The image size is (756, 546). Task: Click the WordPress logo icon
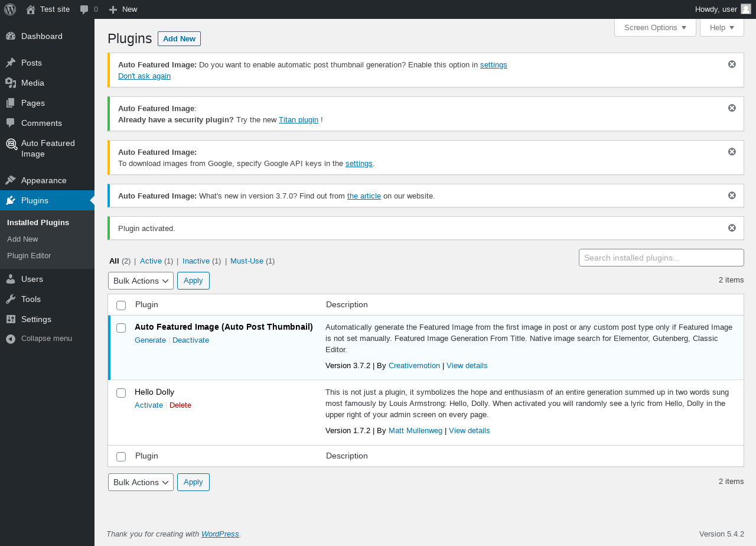pyautogui.click(x=10, y=9)
